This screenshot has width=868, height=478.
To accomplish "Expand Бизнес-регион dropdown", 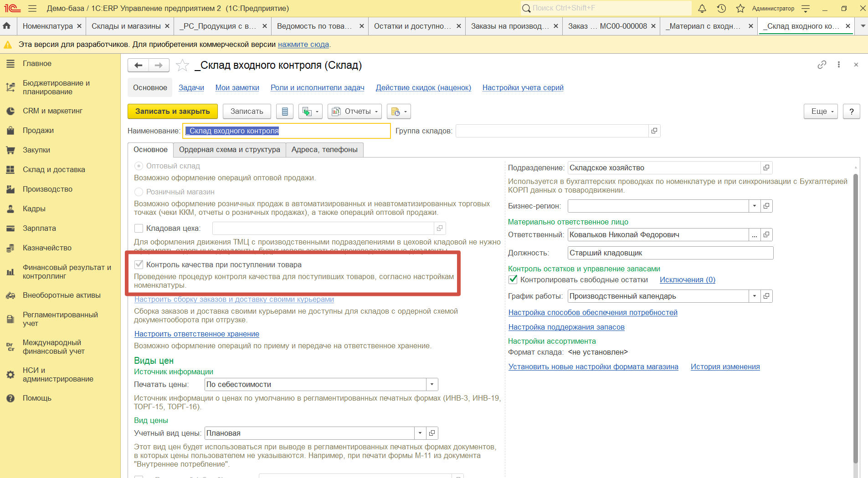I will 755,206.
